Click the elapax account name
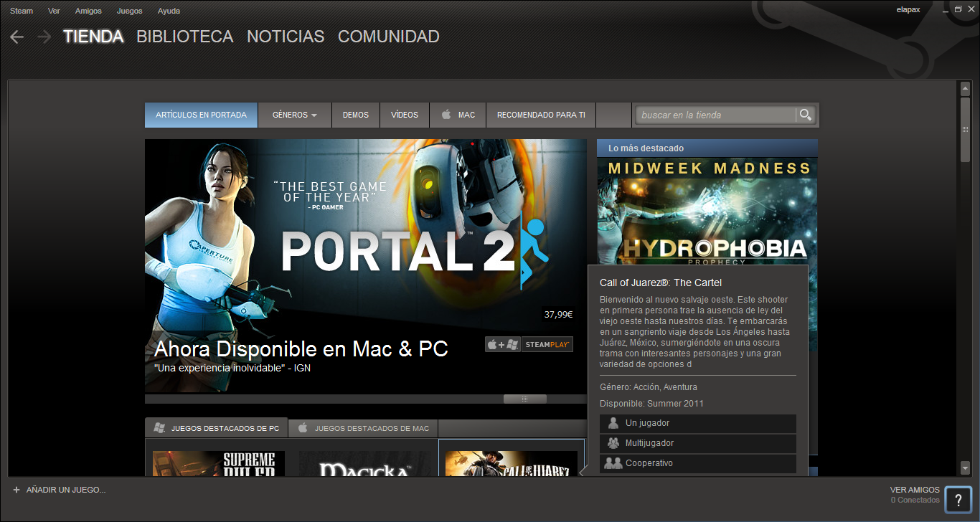Image resolution: width=980 pixels, height=522 pixels. pos(908,10)
